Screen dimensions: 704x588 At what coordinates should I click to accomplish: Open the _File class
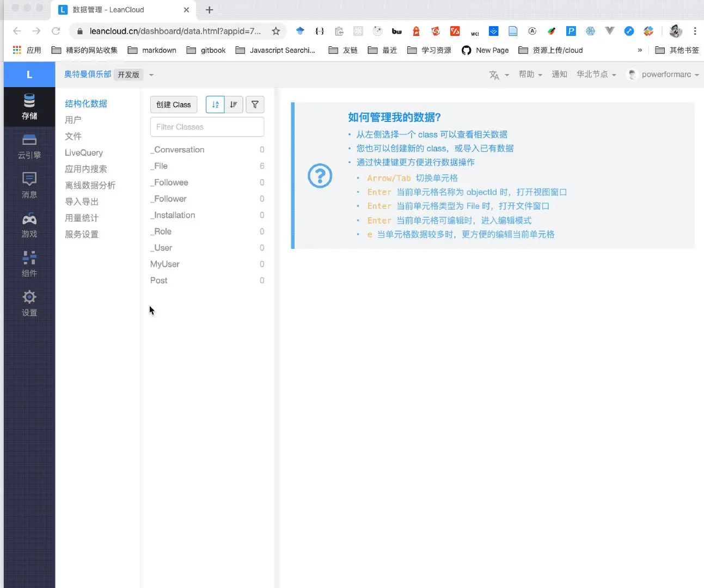(207, 166)
